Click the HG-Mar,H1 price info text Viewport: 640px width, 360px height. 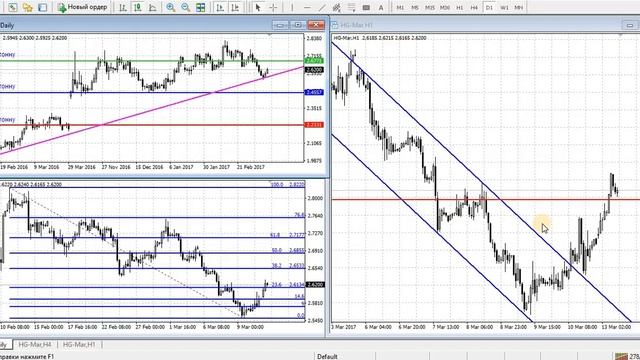click(380, 38)
